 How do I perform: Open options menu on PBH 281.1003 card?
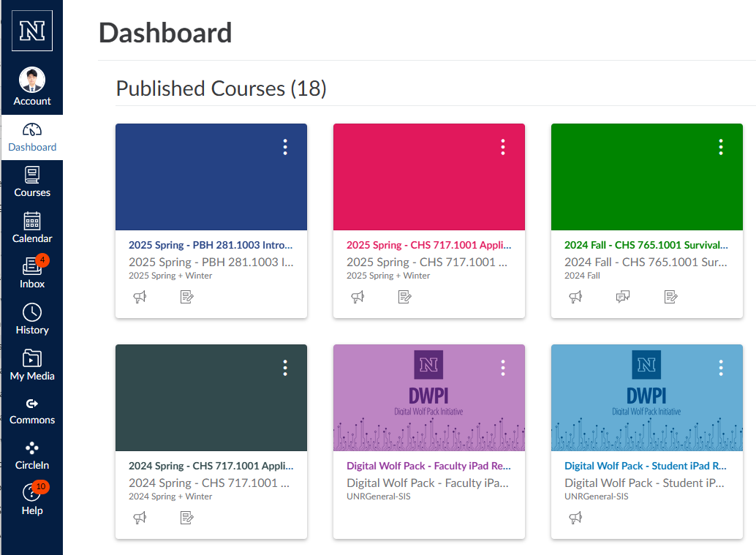[285, 147]
